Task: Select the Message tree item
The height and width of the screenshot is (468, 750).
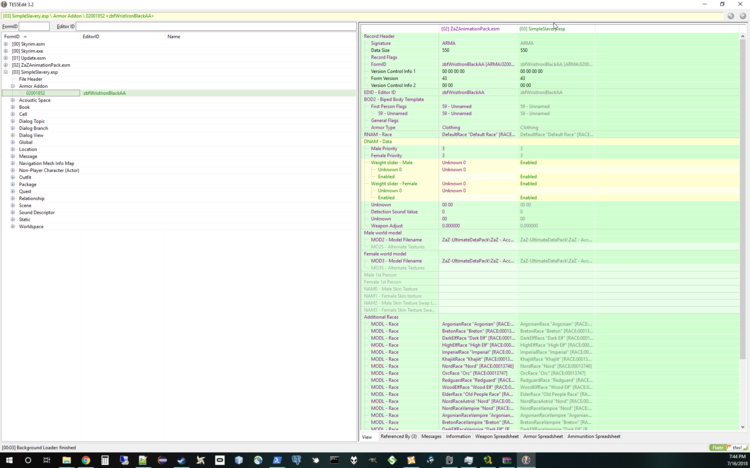Action: coord(28,156)
